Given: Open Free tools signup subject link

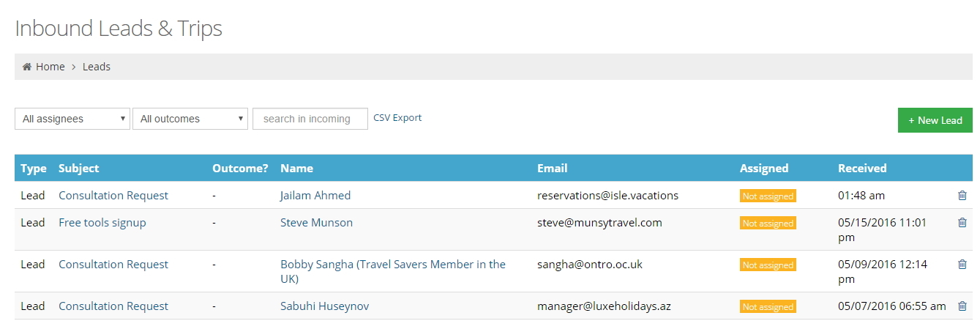Looking at the screenshot, I should [102, 223].
